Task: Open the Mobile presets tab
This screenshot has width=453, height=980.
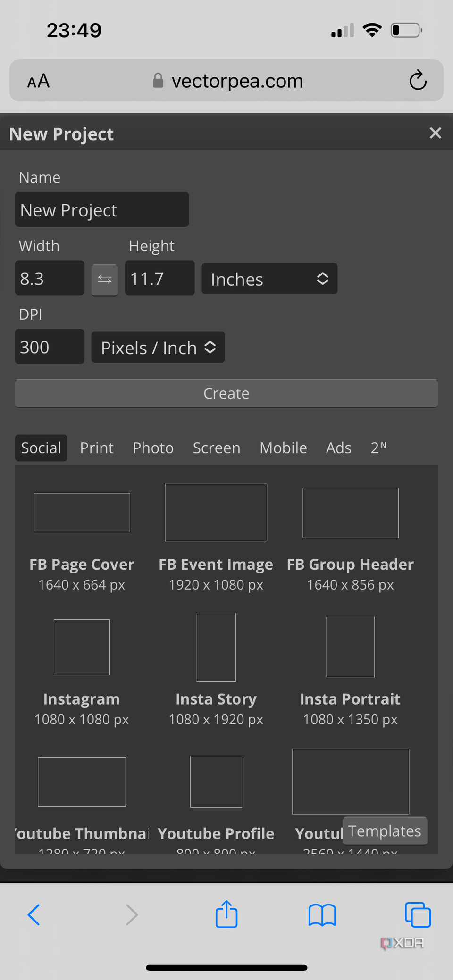Action: coord(283,448)
